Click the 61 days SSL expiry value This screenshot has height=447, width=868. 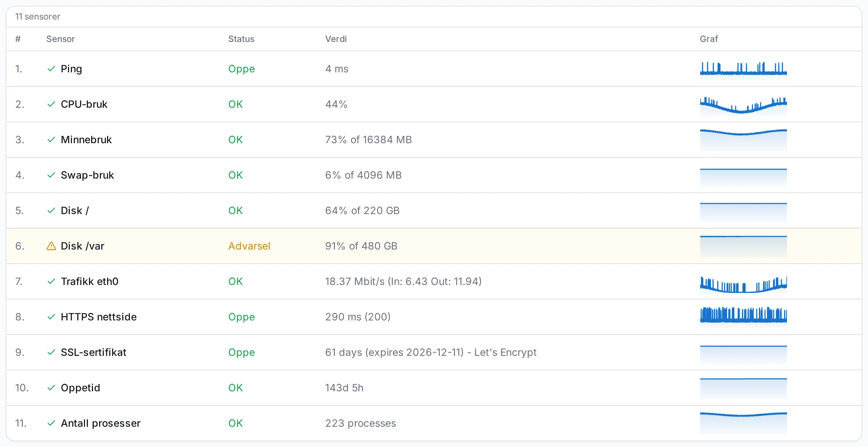tap(431, 352)
